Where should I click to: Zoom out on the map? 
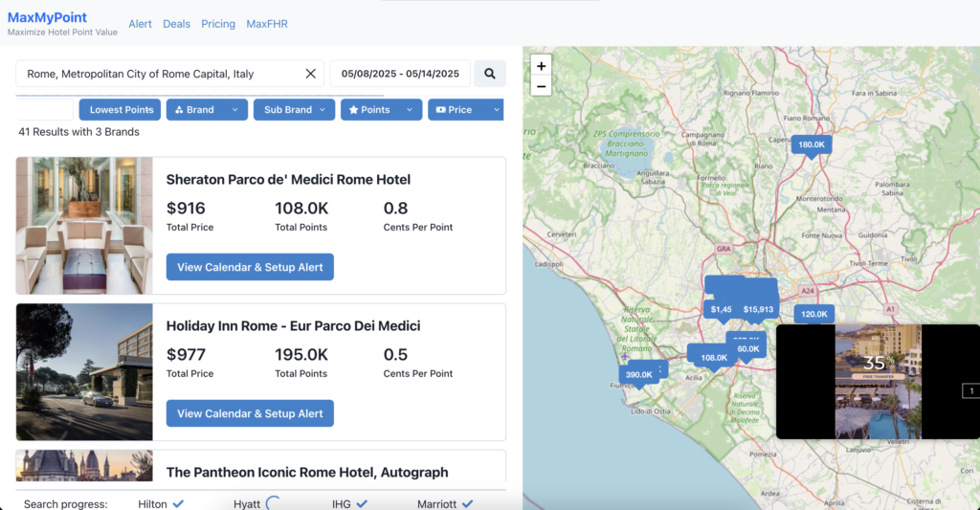point(542,86)
